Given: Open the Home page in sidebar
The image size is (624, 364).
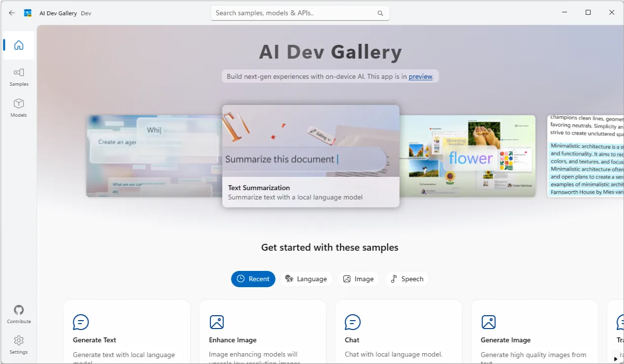Looking at the screenshot, I should click(x=19, y=45).
